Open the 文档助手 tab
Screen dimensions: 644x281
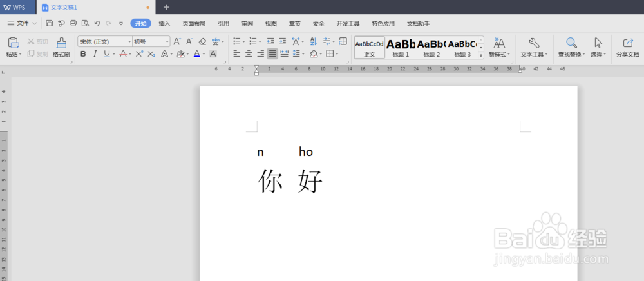(419, 24)
